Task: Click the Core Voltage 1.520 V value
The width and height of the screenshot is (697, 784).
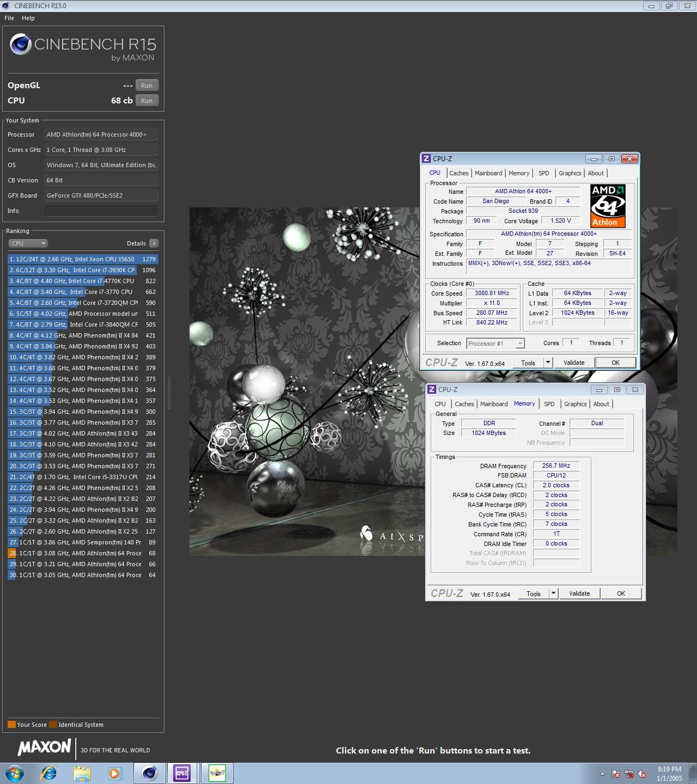Action: [561, 220]
